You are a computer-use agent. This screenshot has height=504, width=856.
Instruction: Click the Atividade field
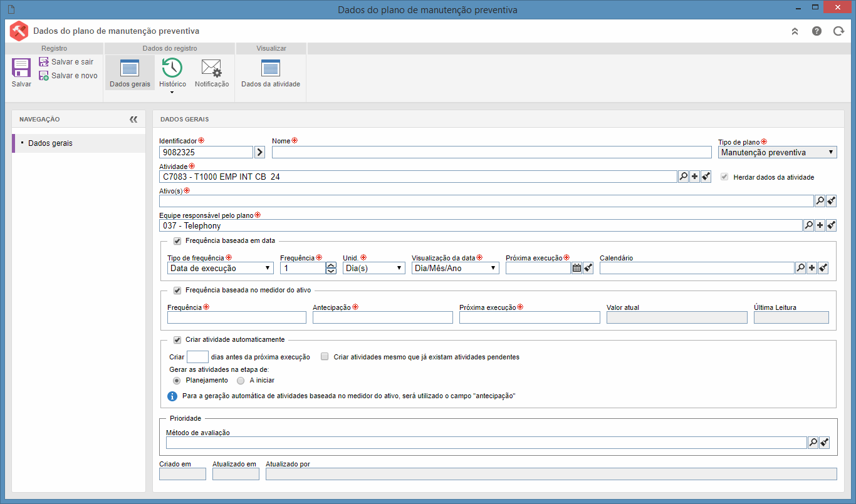tap(418, 177)
